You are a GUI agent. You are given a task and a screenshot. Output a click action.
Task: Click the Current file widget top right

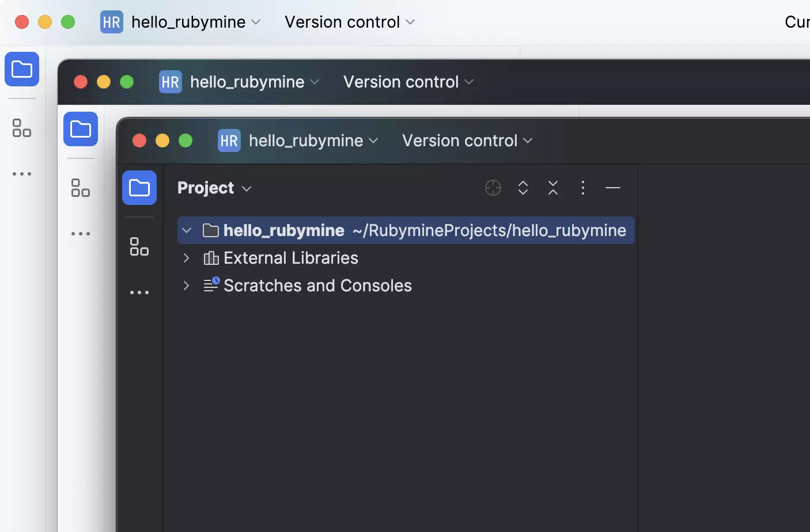[798, 21]
